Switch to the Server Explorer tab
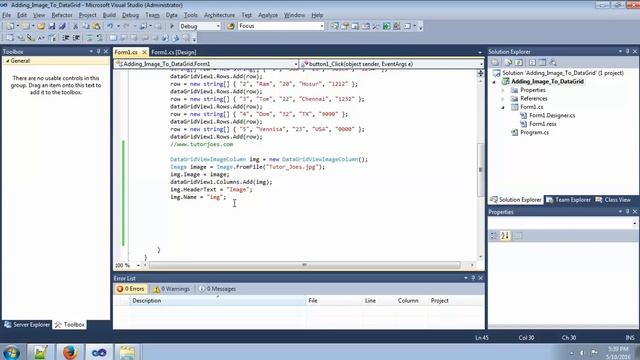 pyautogui.click(x=27, y=325)
